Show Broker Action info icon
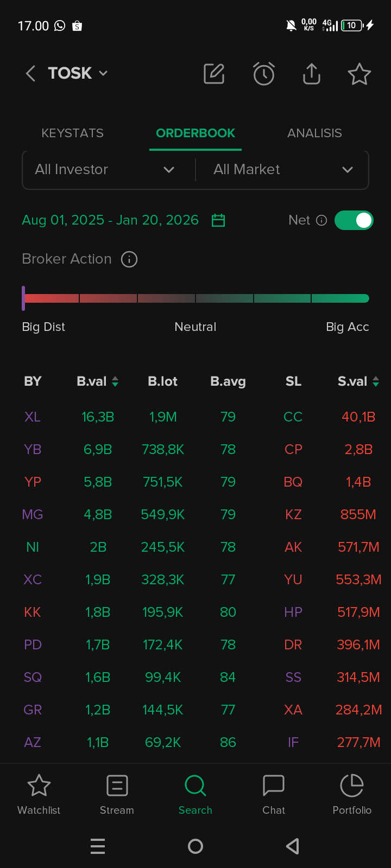 (129, 259)
